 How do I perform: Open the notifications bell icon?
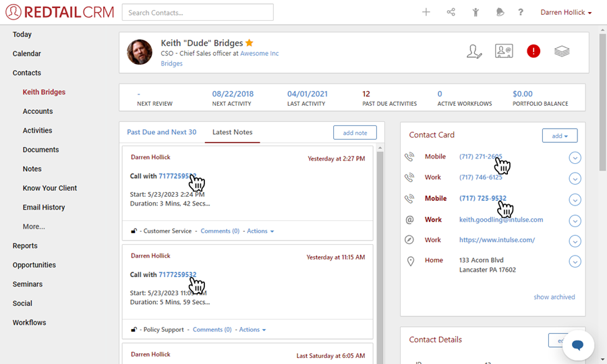point(500,12)
